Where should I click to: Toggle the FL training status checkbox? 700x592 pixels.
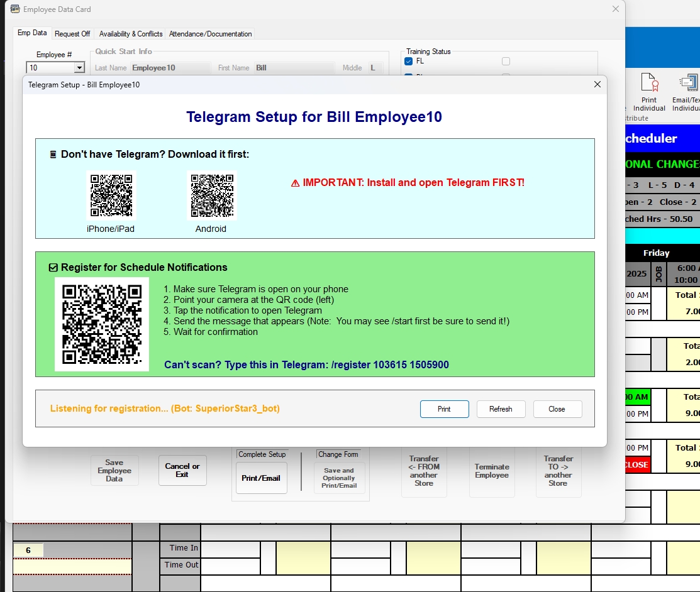pyautogui.click(x=408, y=61)
